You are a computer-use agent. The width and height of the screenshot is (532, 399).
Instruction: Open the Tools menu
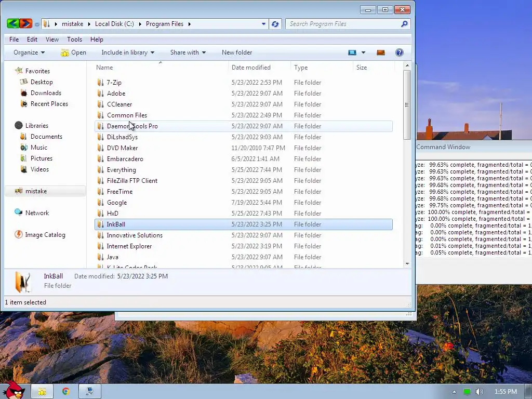[74, 39]
